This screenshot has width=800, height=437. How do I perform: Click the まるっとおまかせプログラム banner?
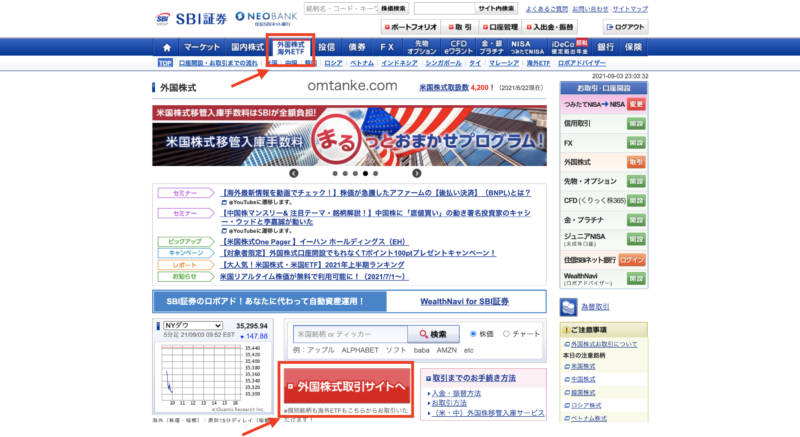pyautogui.click(x=349, y=136)
